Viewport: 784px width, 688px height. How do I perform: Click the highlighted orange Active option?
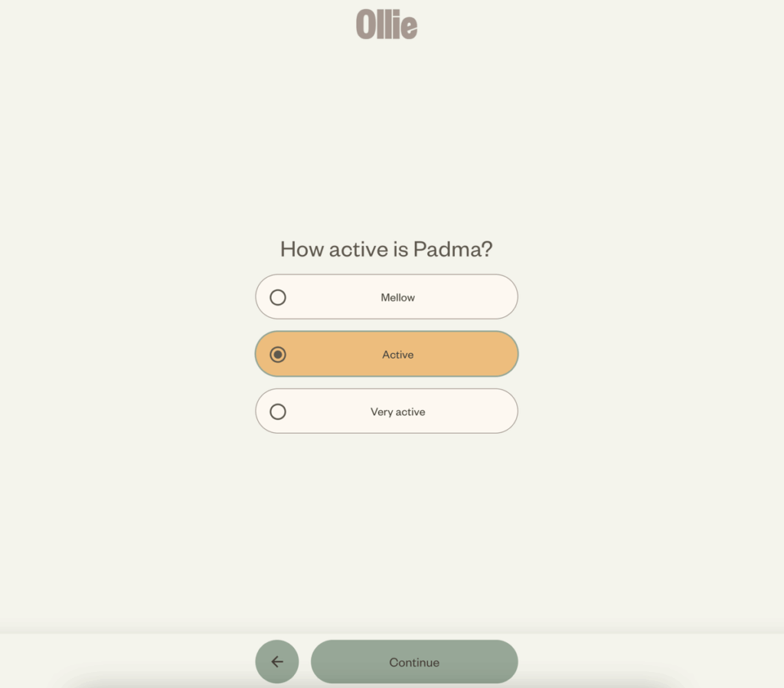(x=387, y=354)
